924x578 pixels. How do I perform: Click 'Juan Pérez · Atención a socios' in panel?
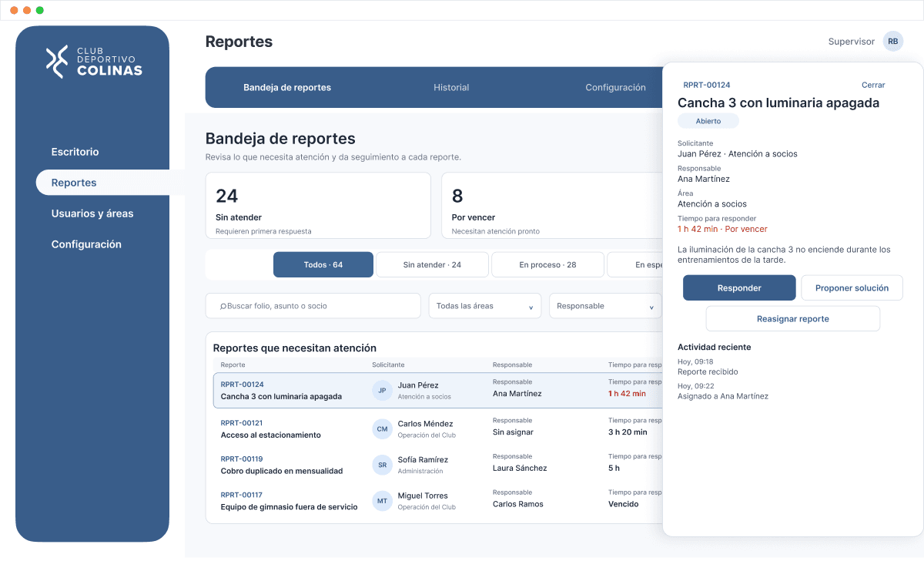(x=738, y=153)
